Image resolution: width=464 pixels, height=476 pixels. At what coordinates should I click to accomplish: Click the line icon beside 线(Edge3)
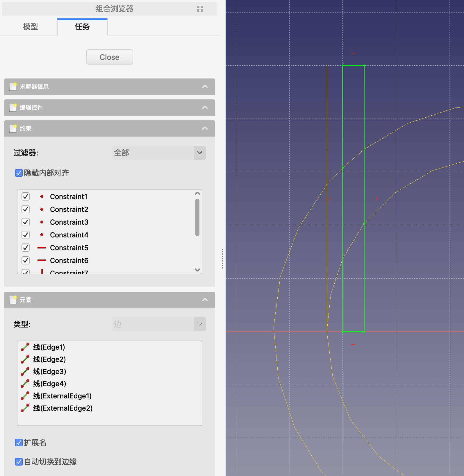pos(25,371)
